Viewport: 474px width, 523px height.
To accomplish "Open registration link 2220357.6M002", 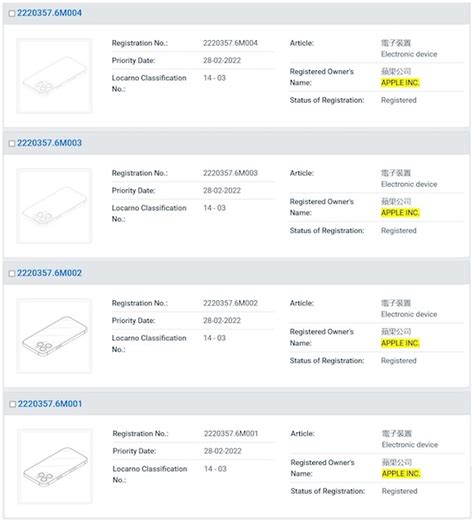I will [49, 273].
